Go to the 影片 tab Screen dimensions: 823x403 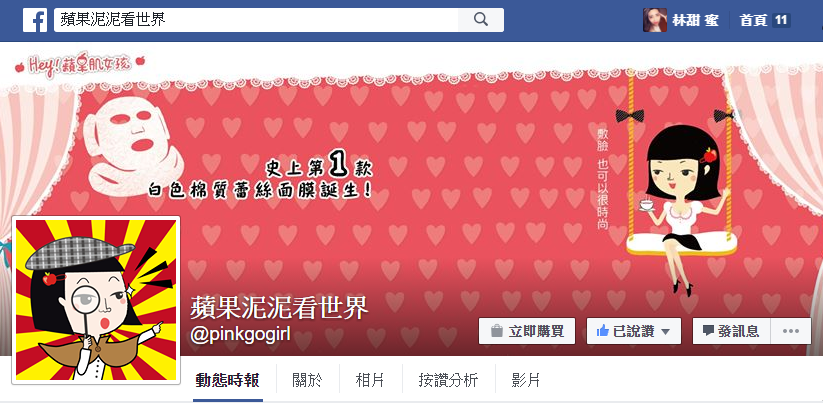(526, 380)
